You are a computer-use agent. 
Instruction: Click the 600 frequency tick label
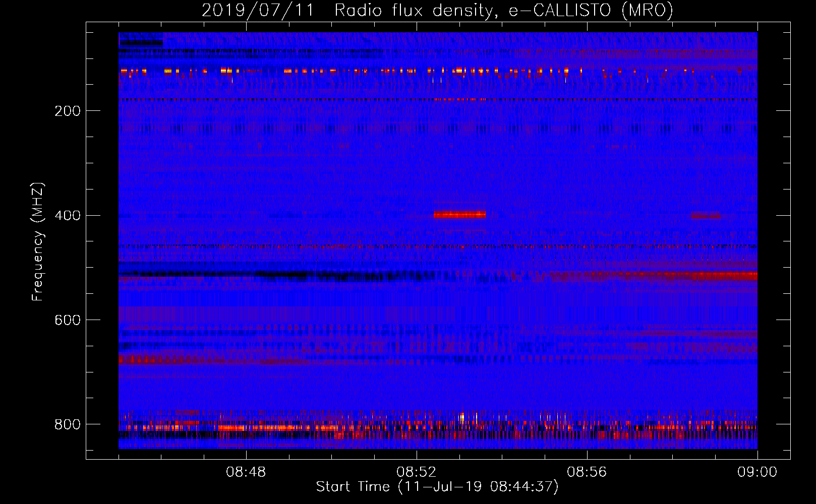(x=68, y=321)
